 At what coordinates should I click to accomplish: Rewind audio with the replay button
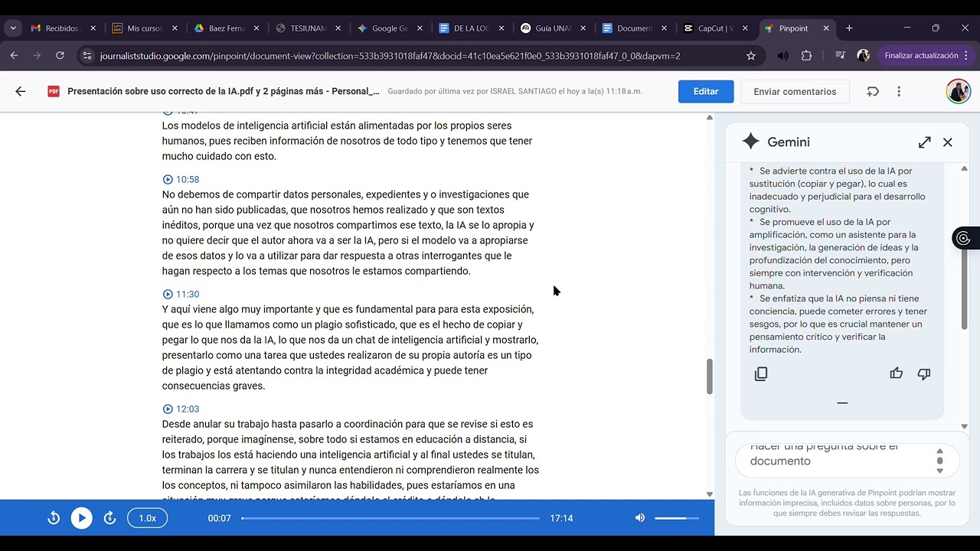[54, 518]
